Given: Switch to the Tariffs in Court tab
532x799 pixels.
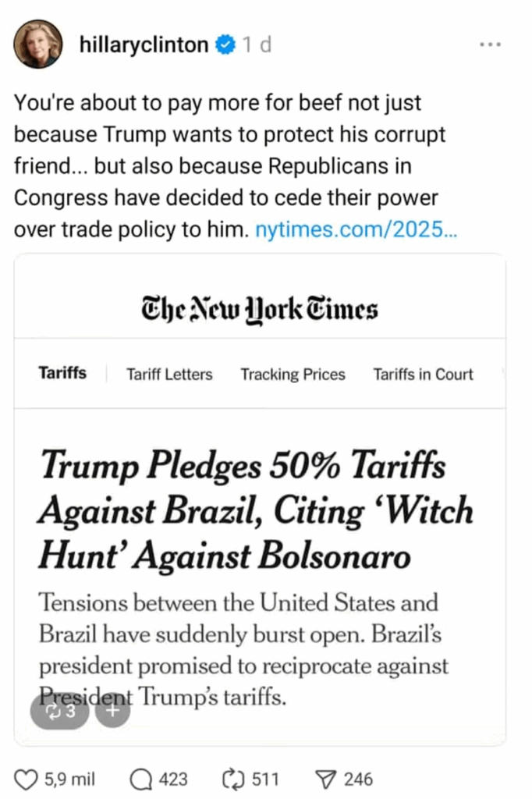Looking at the screenshot, I should (423, 375).
